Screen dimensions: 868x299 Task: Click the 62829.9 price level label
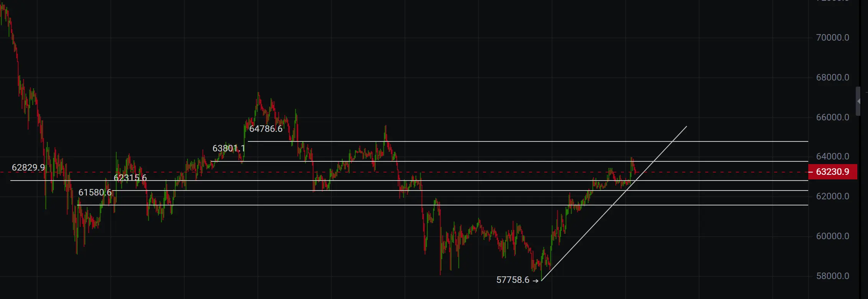28,168
